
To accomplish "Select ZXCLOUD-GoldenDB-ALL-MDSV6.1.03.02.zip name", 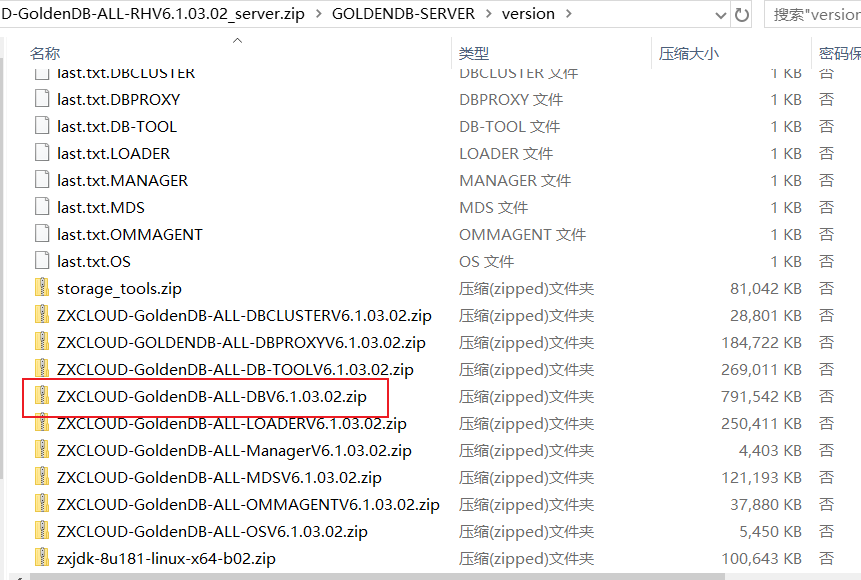I will [x=220, y=477].
